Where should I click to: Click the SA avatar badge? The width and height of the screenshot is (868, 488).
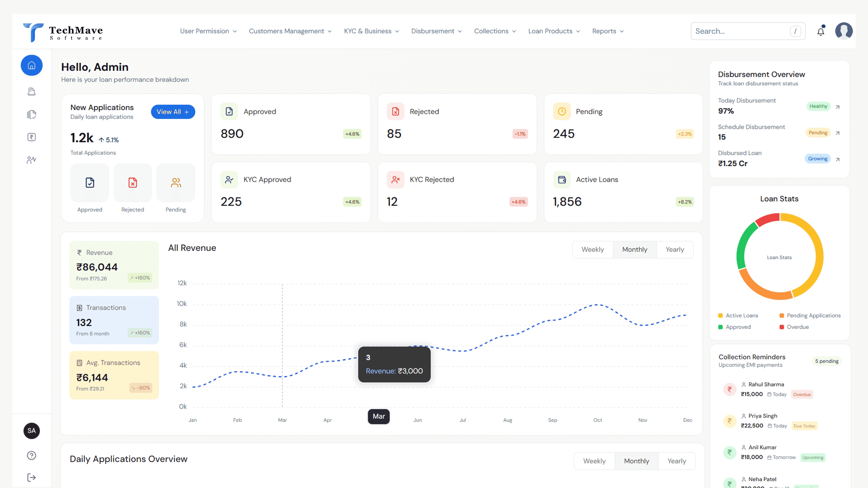(x=32, y=431)
